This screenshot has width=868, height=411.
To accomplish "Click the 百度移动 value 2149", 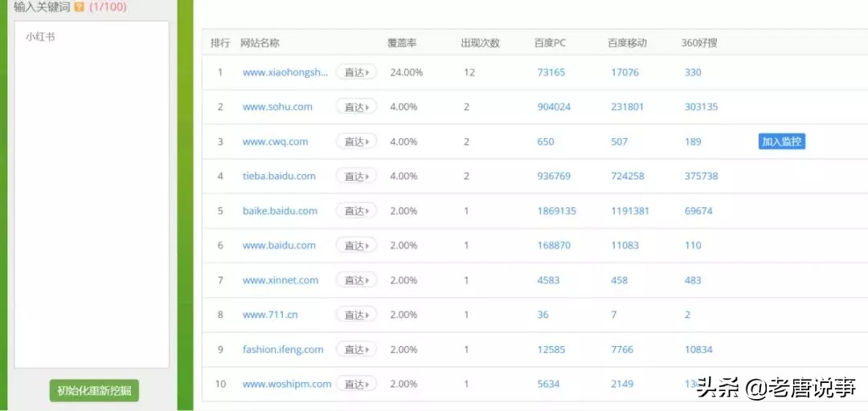I will (x=622, y=384).
